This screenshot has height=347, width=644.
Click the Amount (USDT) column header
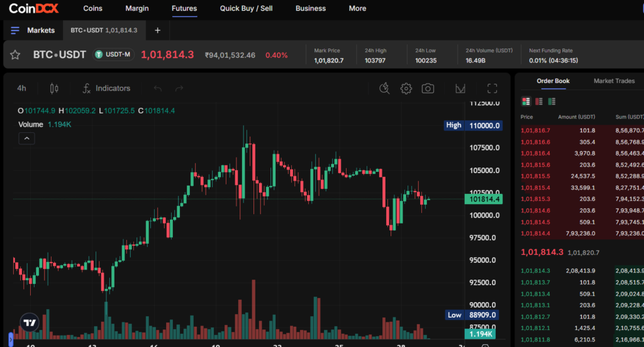pyautogui.click(x=576, y=117)
